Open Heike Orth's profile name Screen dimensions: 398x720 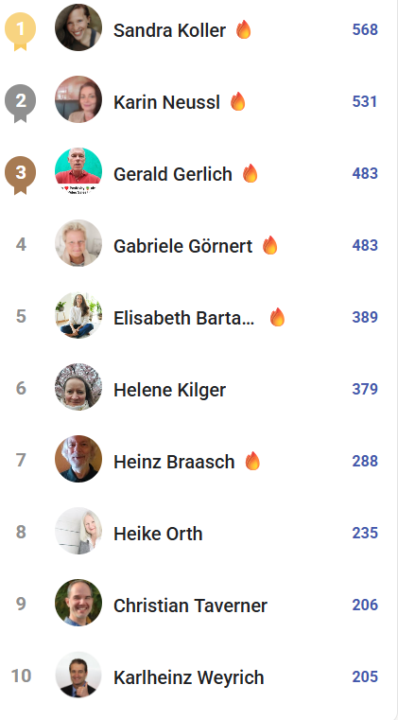coord(158,534)
